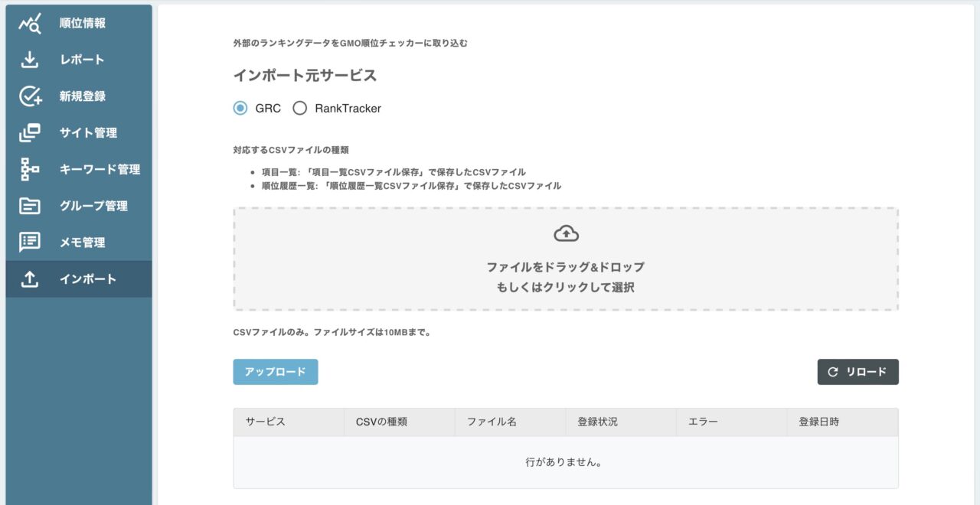
Task: Select the GRC radio button
Action: (241, 109)
